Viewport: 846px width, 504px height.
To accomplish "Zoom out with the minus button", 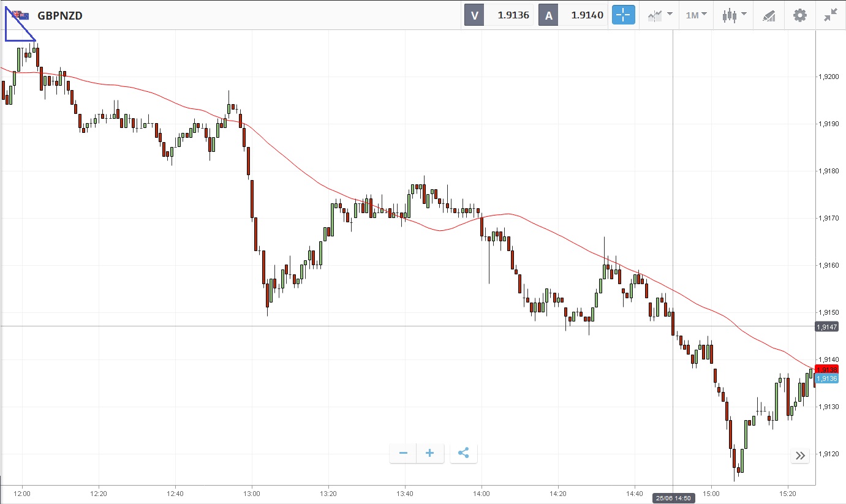I will [403, 453].
